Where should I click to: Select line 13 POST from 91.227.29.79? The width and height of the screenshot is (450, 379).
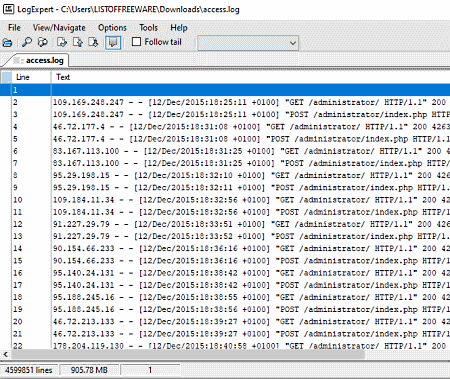coord(225,236)
